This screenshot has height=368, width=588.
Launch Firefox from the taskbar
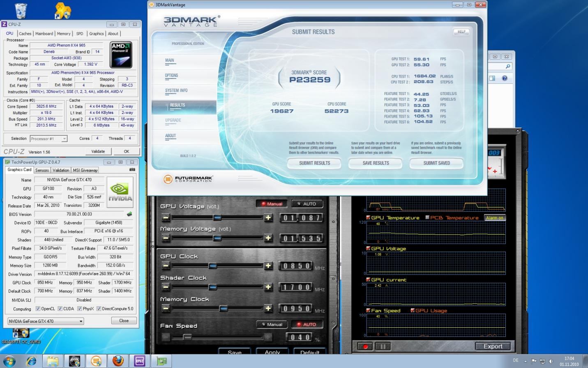click(118, 361)
